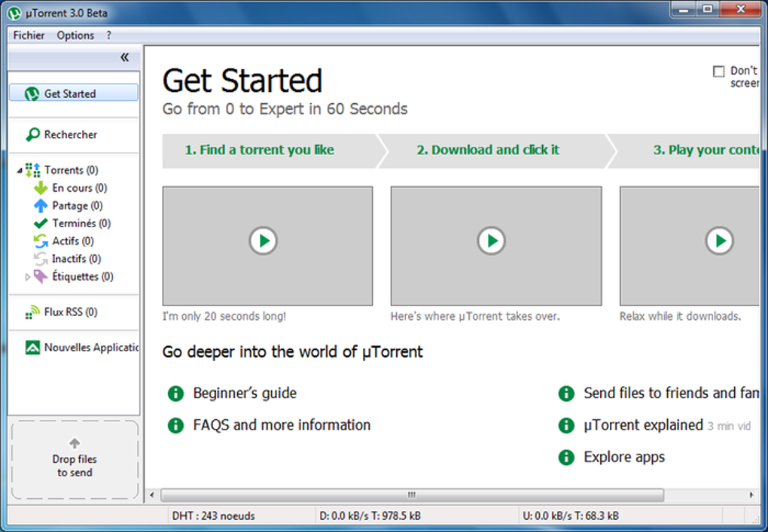Click info icon beside FAQS and more information
This screenshot has height=532, width=768.
[x=175, y=425]
